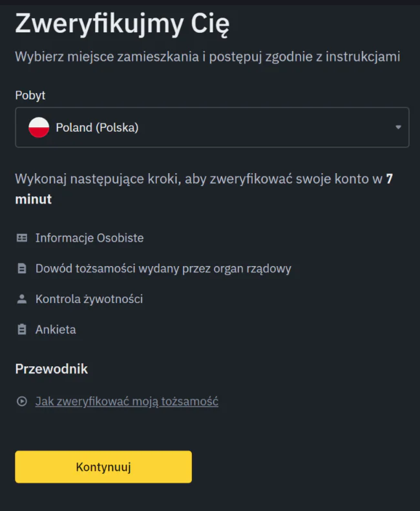Open the Poland (Polska) residence selector
The image size is (420, 511).
tap(212, 127)
